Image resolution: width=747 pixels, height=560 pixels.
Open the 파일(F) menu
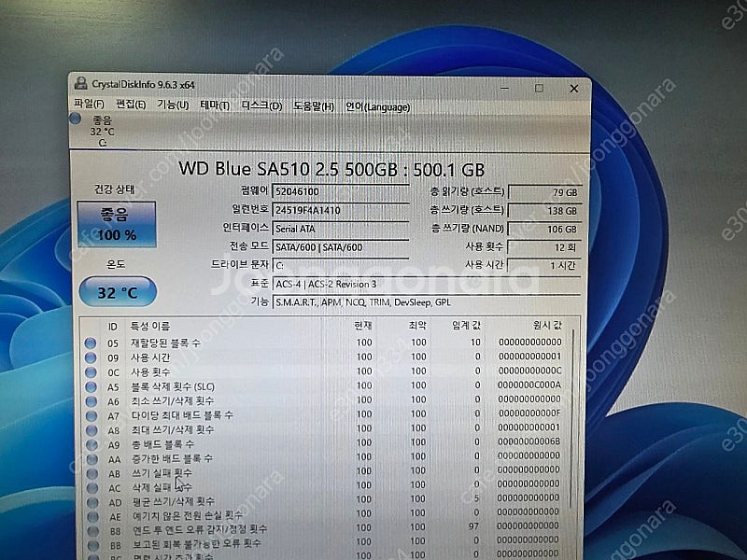click(89, 104)
